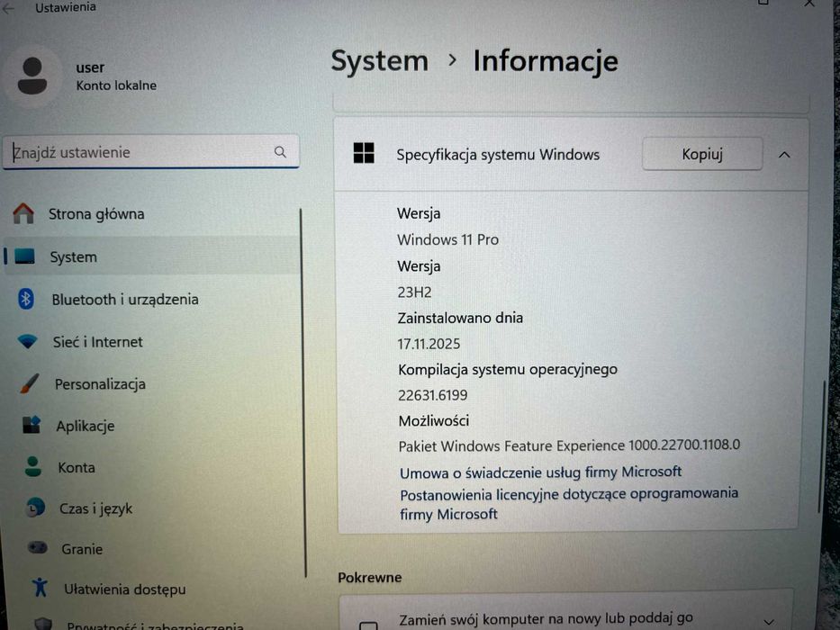The height and width of the screenshot is (630, 840).
Task: Click the Aplikacje icon
Action: pos(32,425)
